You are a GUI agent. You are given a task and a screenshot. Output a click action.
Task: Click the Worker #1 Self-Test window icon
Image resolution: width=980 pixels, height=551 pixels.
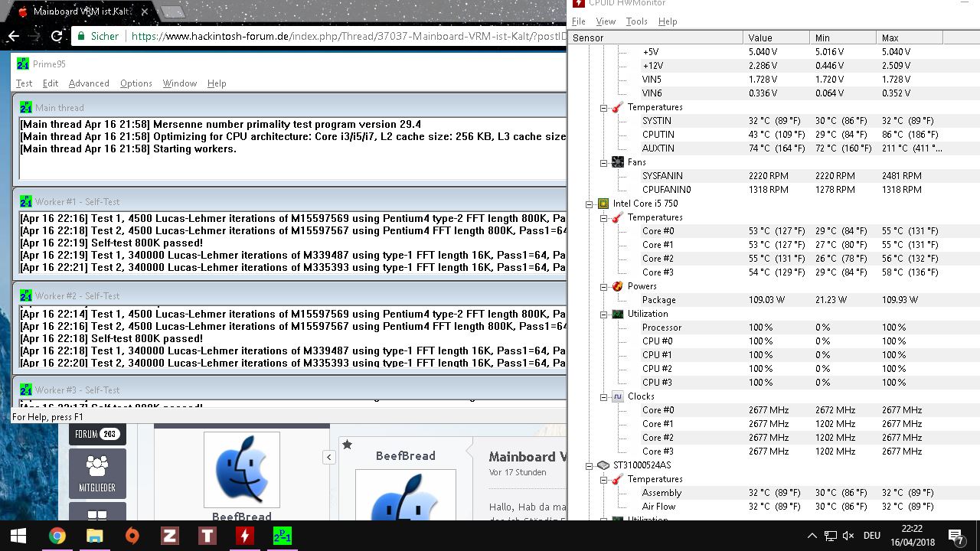(x=26, y=202)
